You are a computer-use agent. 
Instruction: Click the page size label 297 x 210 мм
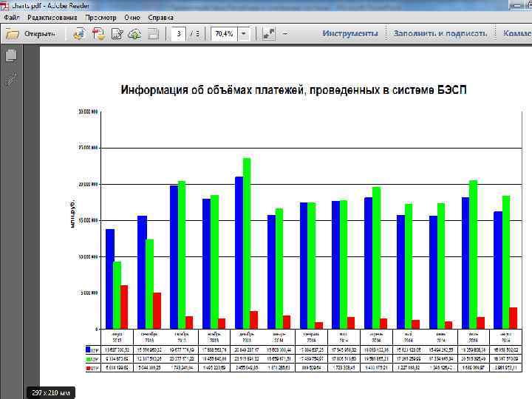pyautogui.click(x=51, y=393)
